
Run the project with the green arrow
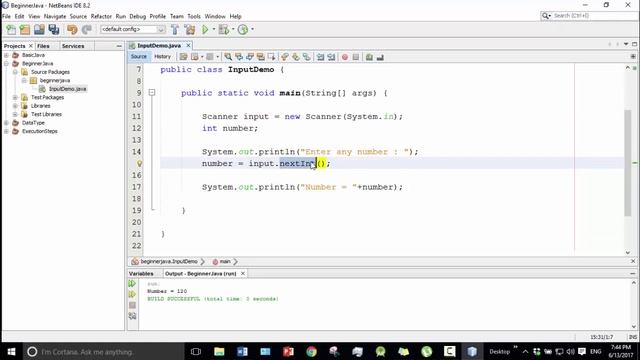click(x=205, y=29)
